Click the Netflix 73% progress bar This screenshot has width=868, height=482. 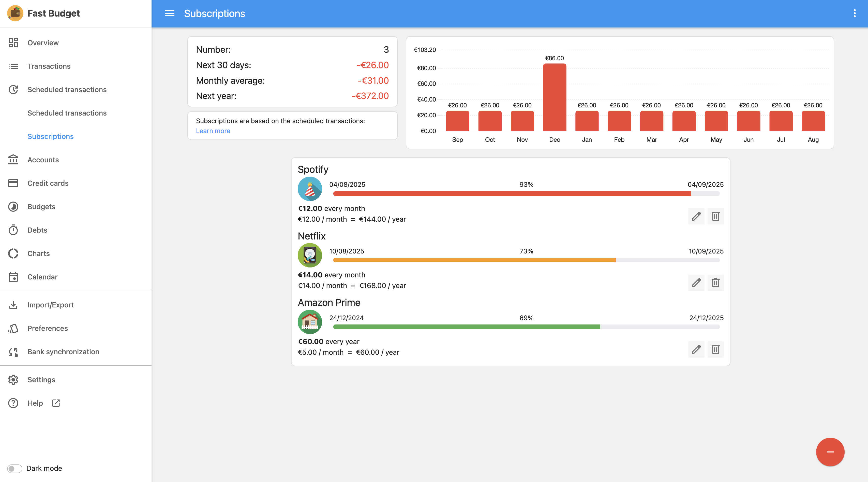pyautogui.click(x=526, y=260)
